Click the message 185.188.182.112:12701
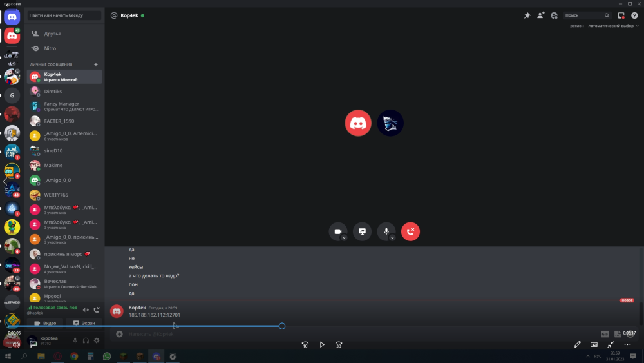The height and width of the screenshot is (363, 644). (x=155, y=315)
